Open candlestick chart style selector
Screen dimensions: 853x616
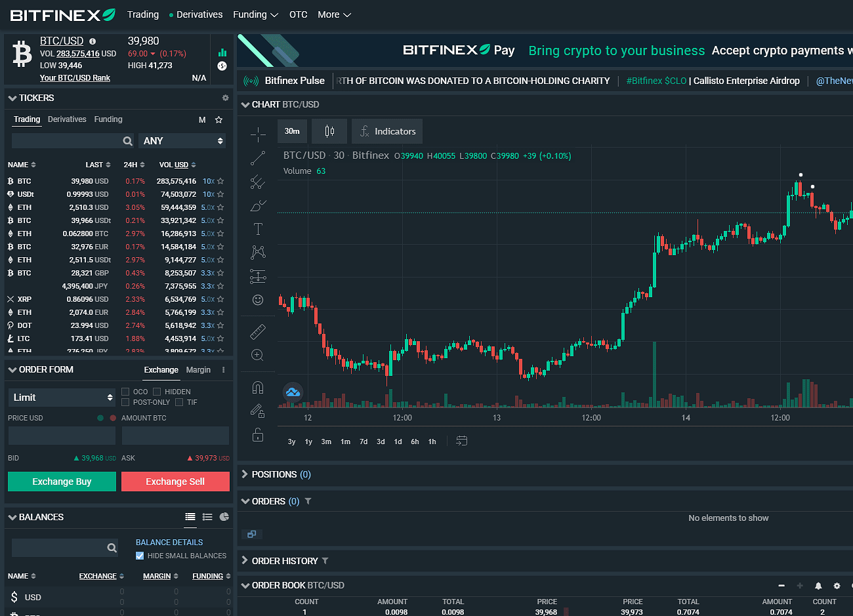click(x=329, y=131)
